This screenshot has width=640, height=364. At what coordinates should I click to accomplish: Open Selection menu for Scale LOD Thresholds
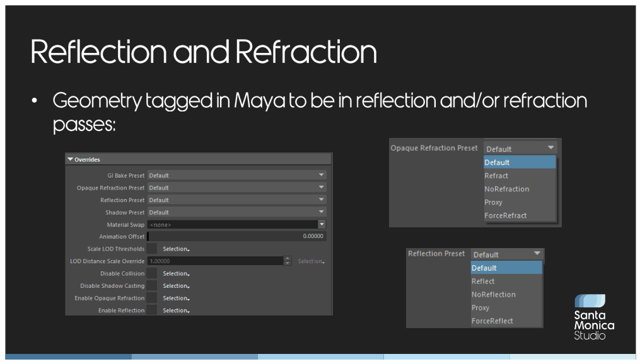pyautogui.click(x=177, y=249)
